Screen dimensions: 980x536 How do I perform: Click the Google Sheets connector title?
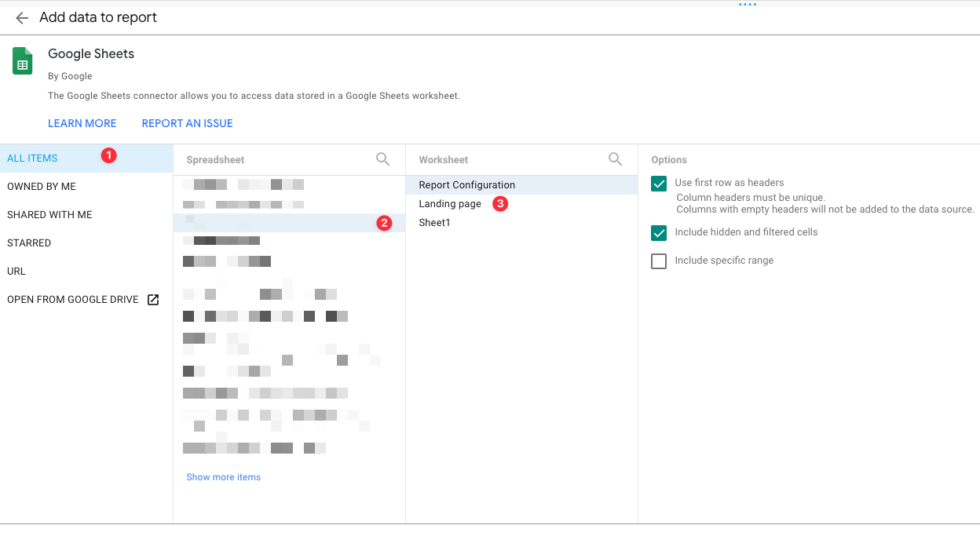91,54
